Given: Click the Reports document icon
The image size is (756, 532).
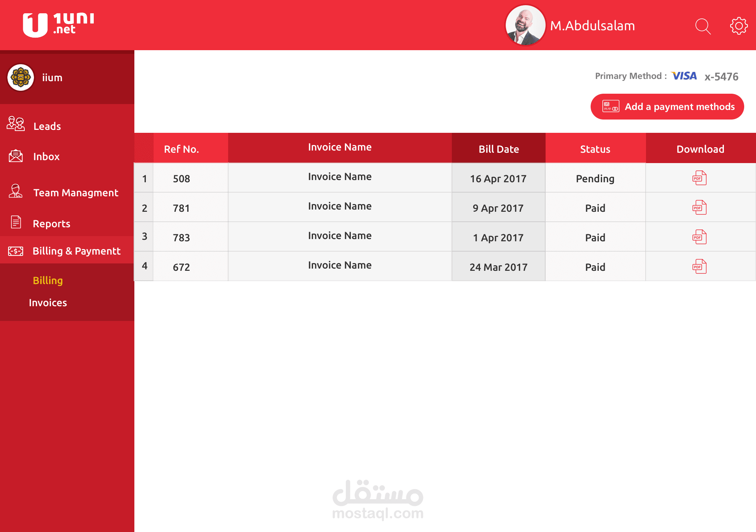Looking at the screenshot, I should [16, 222].
